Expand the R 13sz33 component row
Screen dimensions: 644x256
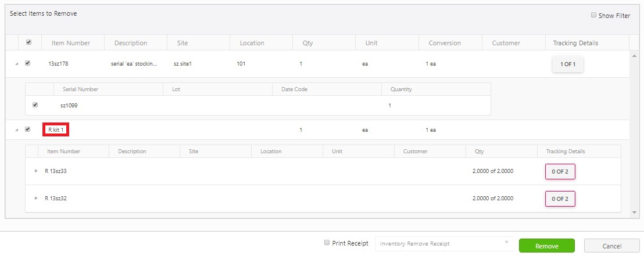tap(36, 171)
